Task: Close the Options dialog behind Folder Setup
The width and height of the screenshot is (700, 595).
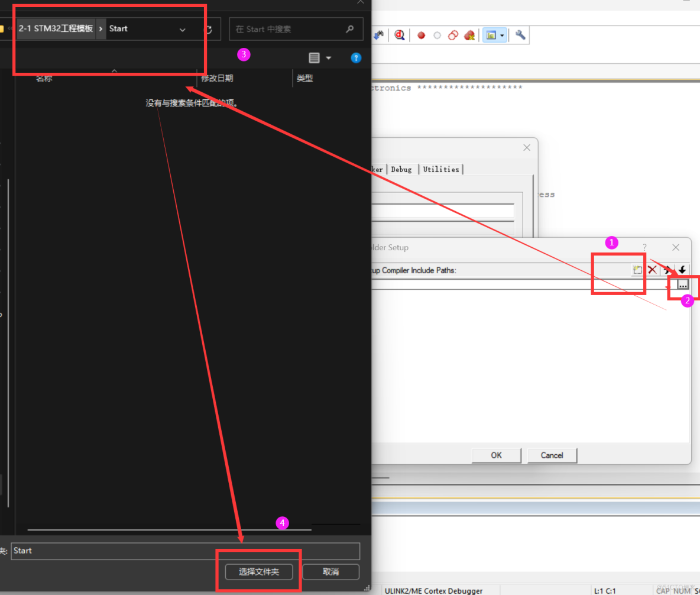Action: 527,148
